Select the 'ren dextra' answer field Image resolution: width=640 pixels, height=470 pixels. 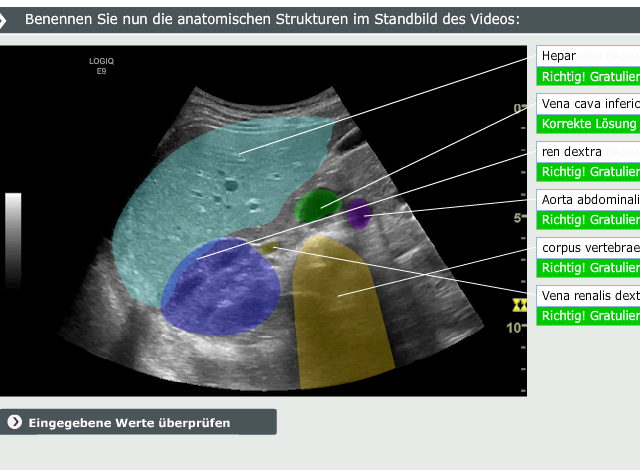click(588, 151)
